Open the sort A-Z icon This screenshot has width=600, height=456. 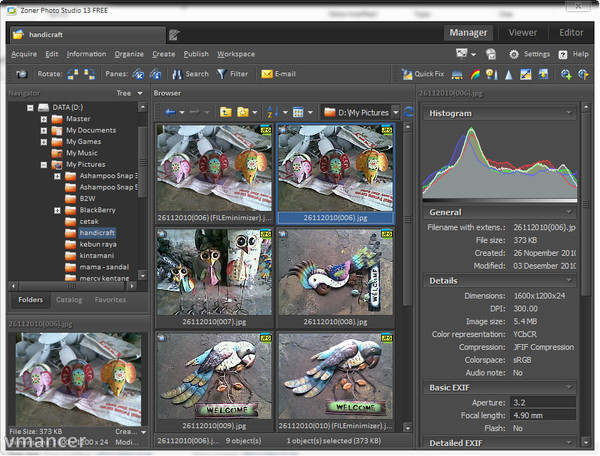tap(272, 112)
